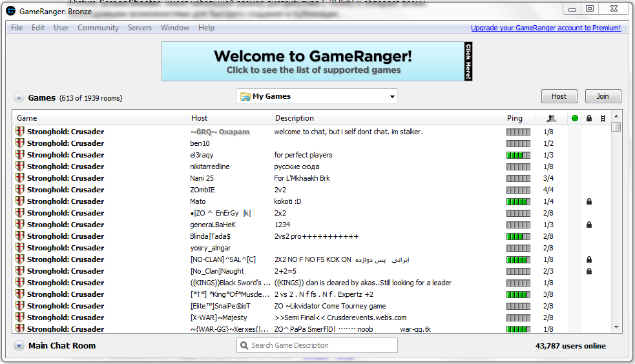This screenshot has width=635, height=364.
Task: Select game hosted by [Elite™]SnaiPe®isT
Action: click(x=311, y=306)
